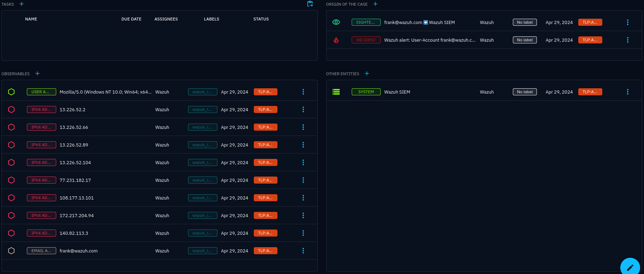The width and height of the screenshot is (644, 274).
Task: Open options menu for 13.226.52.89 row
Action: point(303,145)
